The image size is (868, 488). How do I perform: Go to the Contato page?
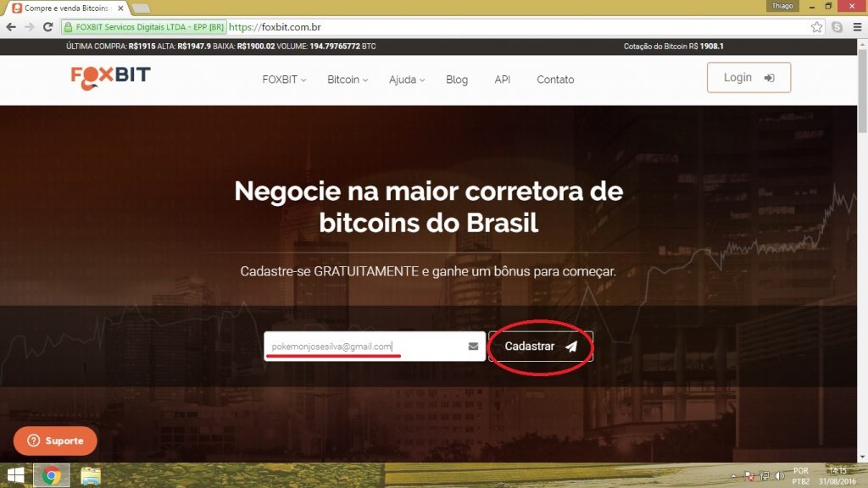tap(555, 80)
